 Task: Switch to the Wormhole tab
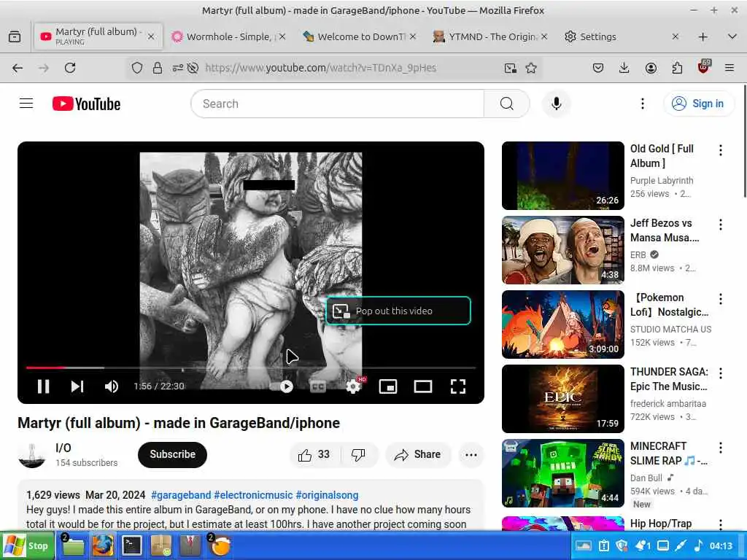(228, 36)
